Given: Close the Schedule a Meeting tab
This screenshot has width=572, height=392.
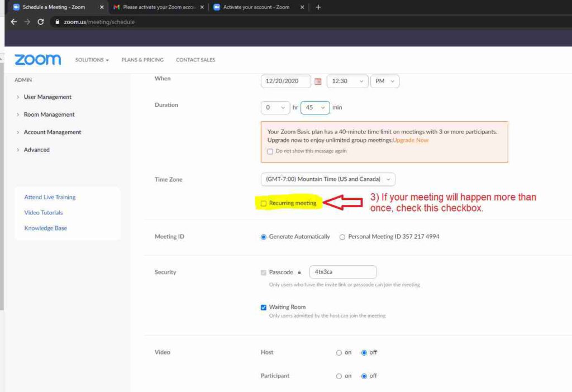Looking at the screenshot, I should point(102,7).
